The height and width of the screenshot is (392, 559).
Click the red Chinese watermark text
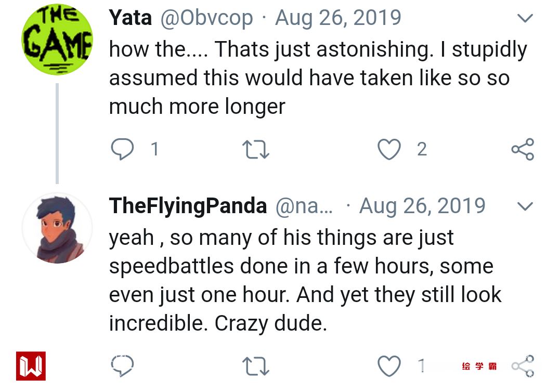click(x=479, y=367)
